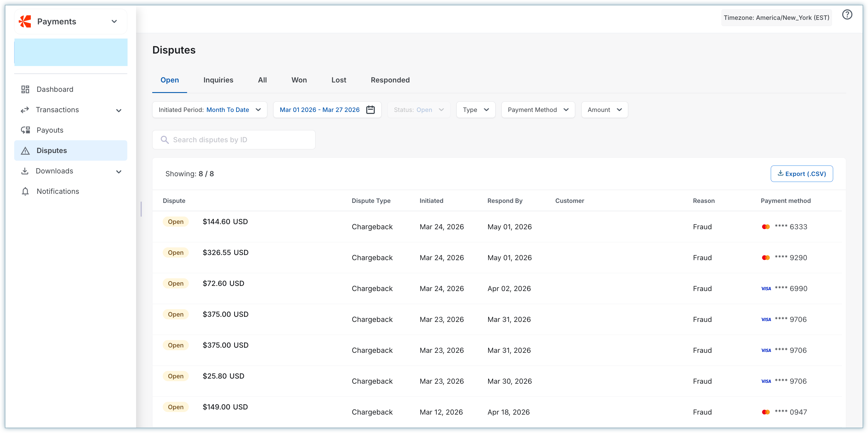The image size is (868, 433).
Task: Click the Reason column header
Action: pyautogui.click(x=704, y=201)
